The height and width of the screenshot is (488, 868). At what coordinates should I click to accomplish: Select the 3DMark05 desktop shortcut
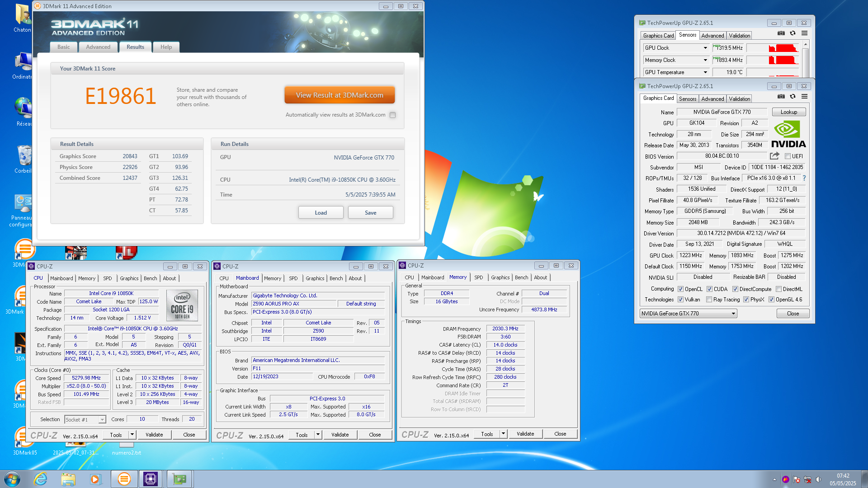[x=25, y=441]
